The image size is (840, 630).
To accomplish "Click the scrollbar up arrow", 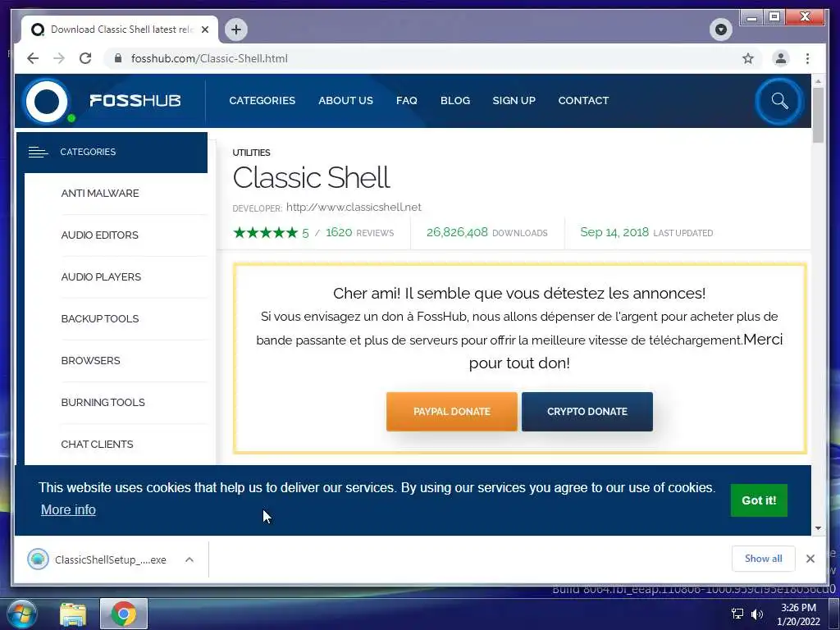I will [x=818, y=81].
